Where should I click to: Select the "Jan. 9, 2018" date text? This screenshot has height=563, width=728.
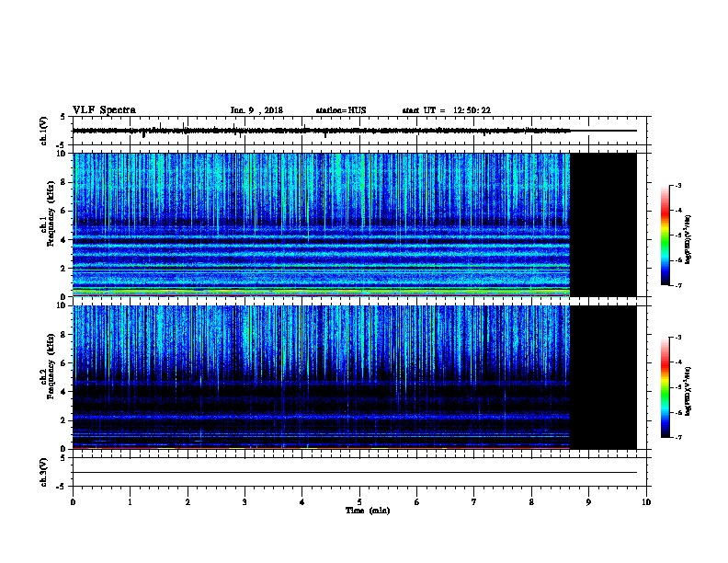click(256, 110)
